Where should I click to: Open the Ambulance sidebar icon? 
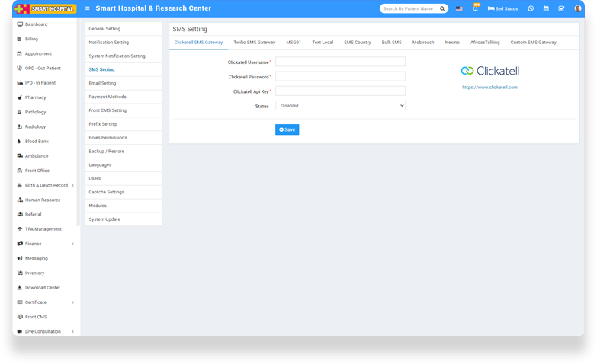(x=20, y=156)
